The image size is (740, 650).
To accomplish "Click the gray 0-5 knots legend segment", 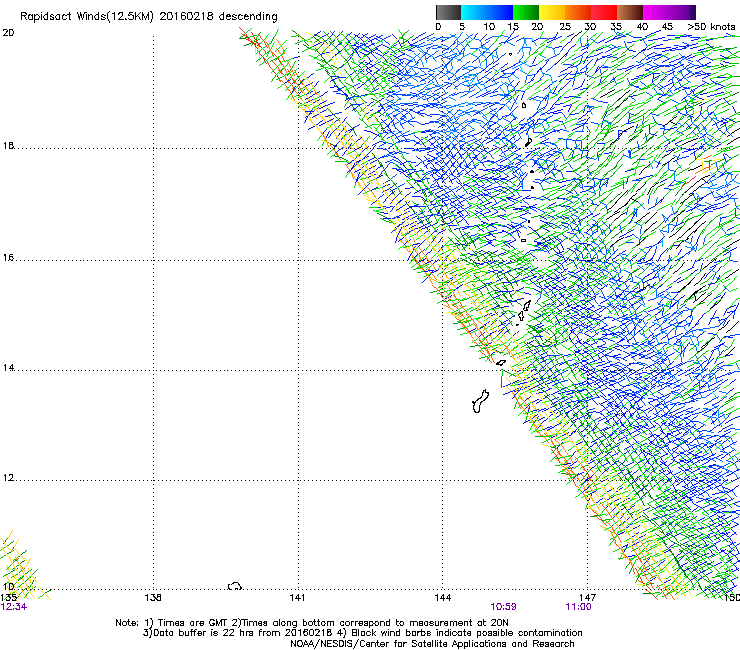I will [448, 12].
